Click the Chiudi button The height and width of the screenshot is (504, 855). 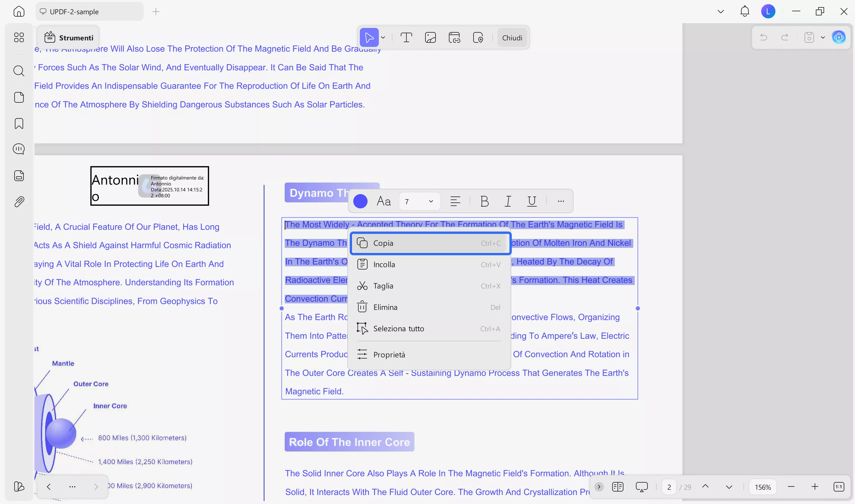click(512, 38)
